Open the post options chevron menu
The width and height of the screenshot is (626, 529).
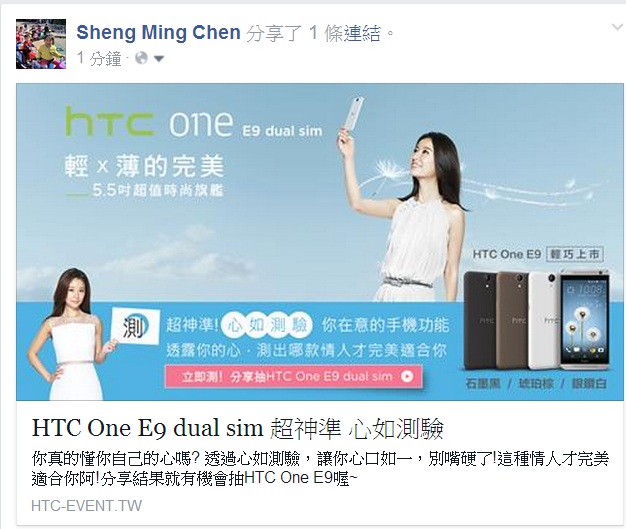617,27
